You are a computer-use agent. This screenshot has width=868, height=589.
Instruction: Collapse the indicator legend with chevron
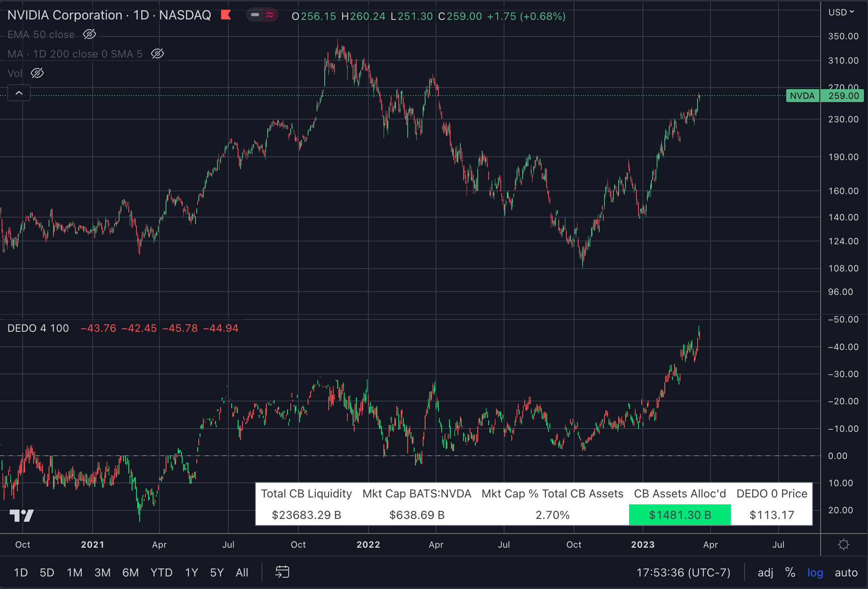point(19,93)
